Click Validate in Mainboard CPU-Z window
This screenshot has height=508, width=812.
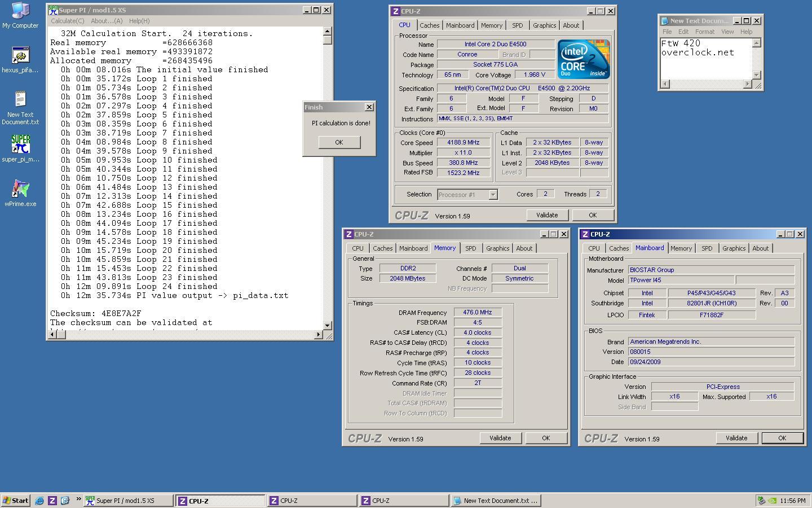736,438
